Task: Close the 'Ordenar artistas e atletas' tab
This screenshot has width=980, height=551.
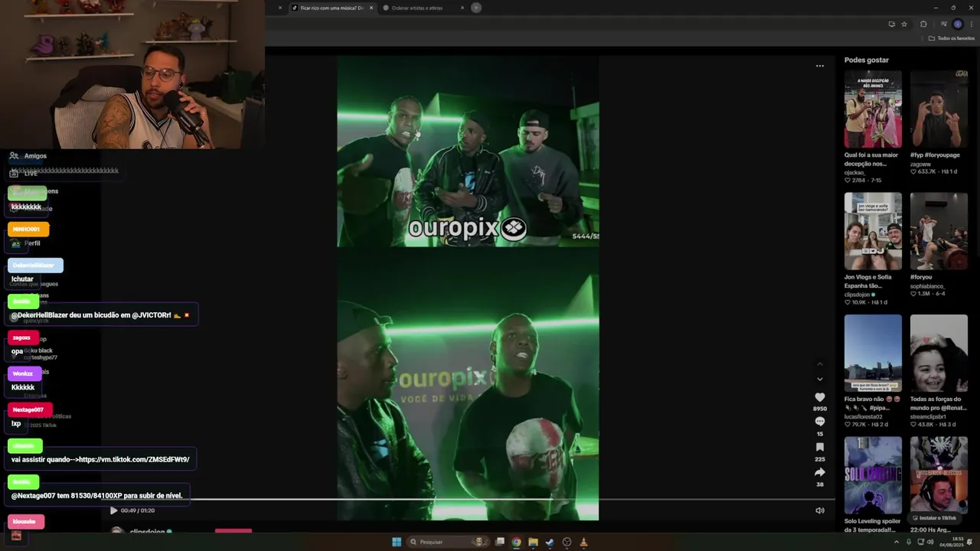Action: point(462,8)
